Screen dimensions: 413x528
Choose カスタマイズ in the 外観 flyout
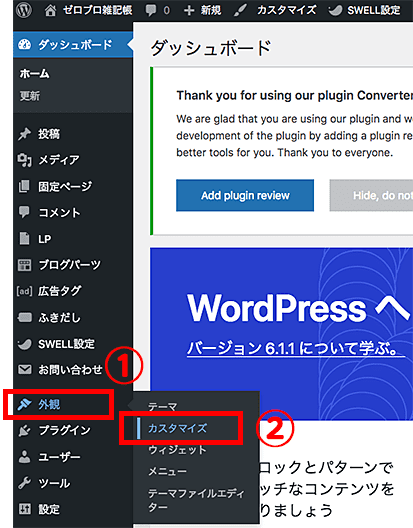178,428
